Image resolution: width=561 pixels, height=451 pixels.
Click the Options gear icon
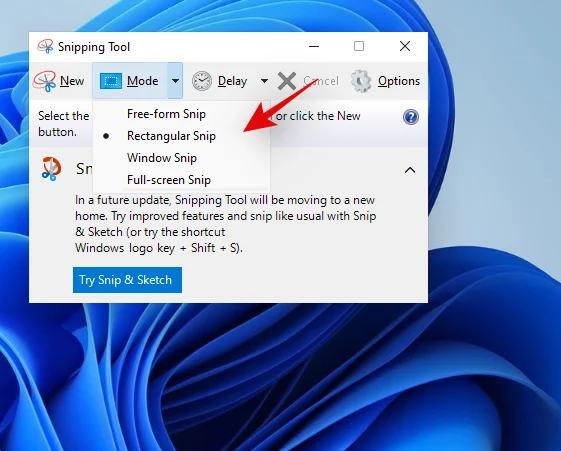tap(361, 81)
